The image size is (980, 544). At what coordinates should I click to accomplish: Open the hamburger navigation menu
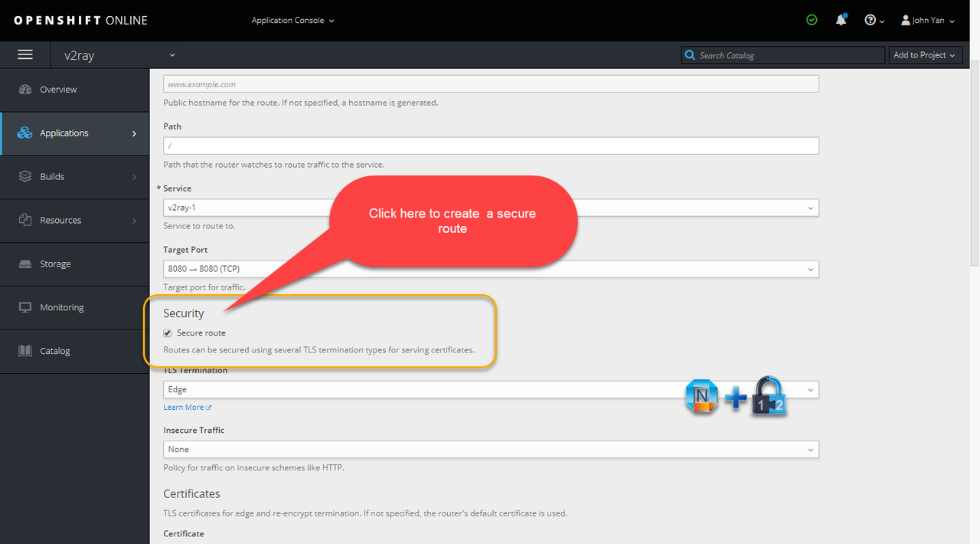[x=25, y=55]
